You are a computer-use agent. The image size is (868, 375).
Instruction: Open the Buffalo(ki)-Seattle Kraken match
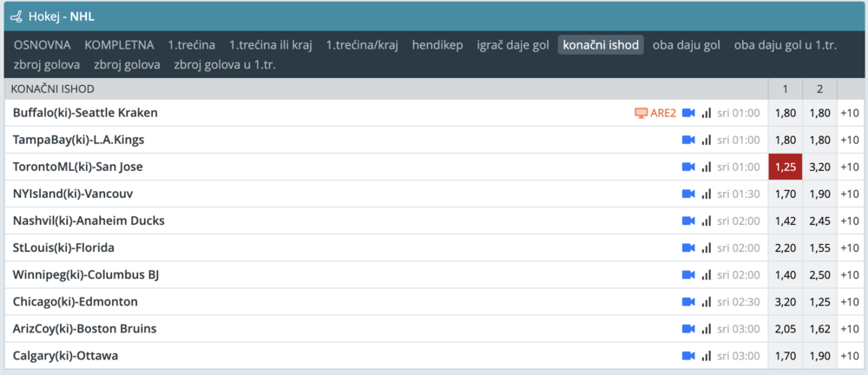pyautogui.click(x=85, y=113)
